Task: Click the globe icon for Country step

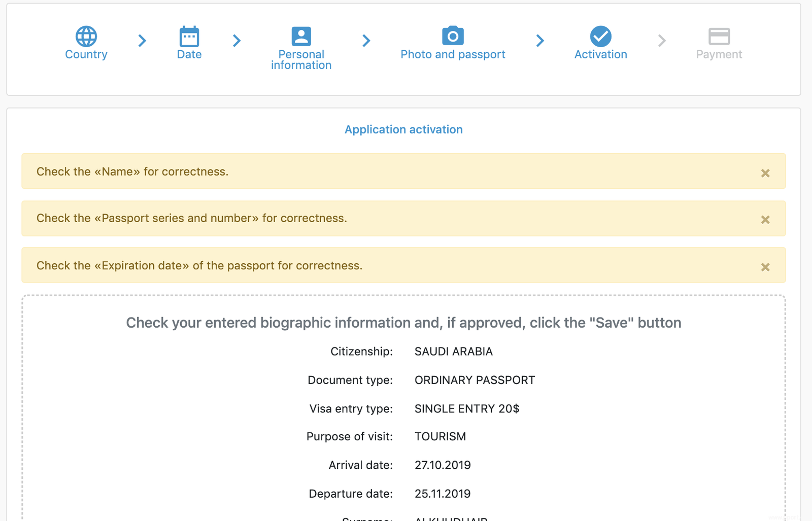Action: (86, 36)
